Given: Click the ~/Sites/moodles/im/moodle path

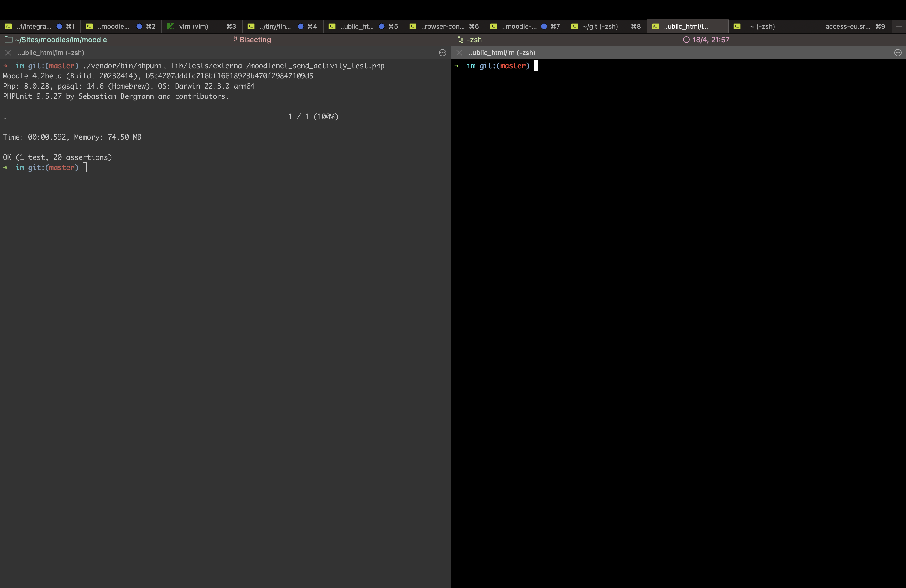Looking at the screenshot, I should (61, 40).
